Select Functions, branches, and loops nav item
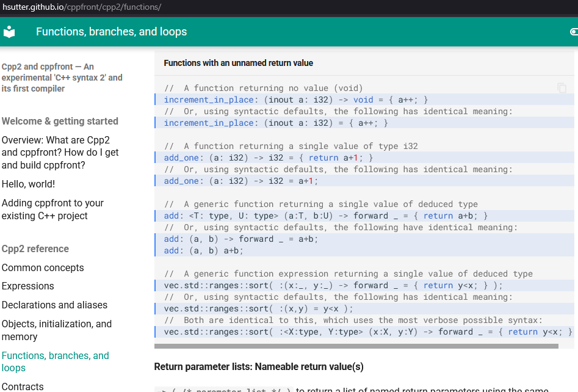The image size is (578, 392). tap(56, 361)
